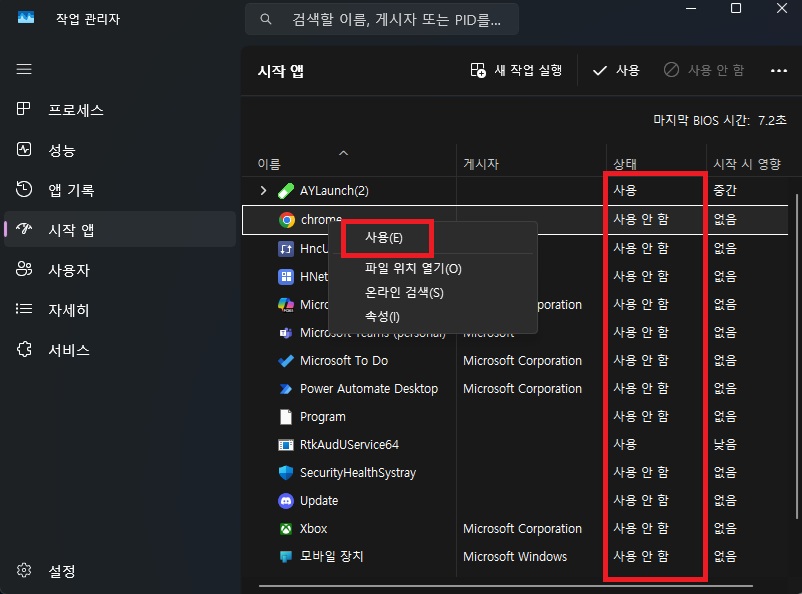Viewport: 802px width, 594px height.
Task: Click the 사용 (Enable) toolbar button
Action: tap(616, 70)
